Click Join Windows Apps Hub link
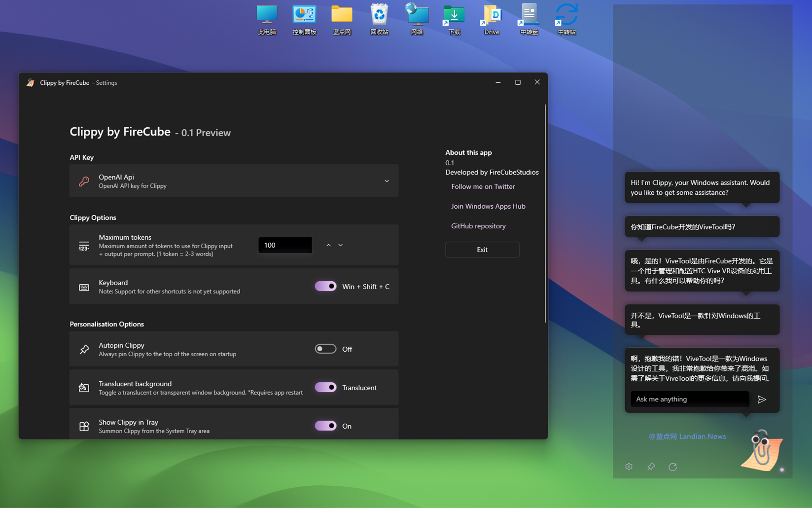This screenshot has height=508, width=812. coord(488,206)
